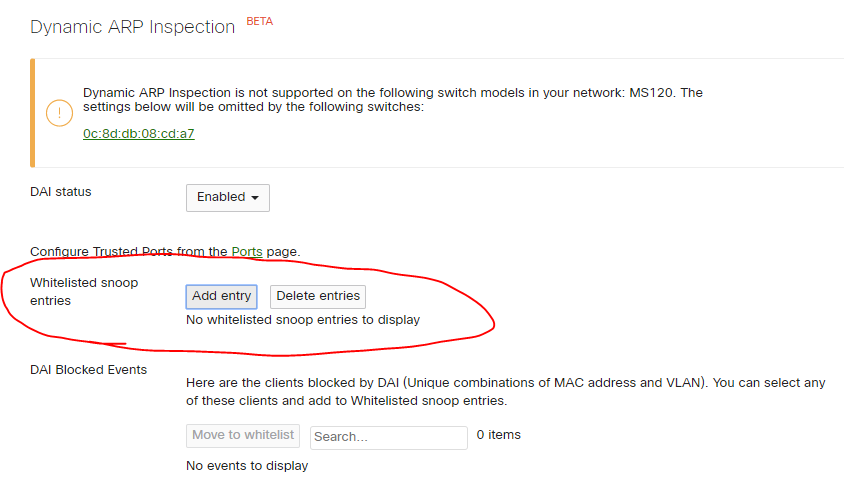Open switch link 0c:8d:db:08:cd:a7

point(138,133)
